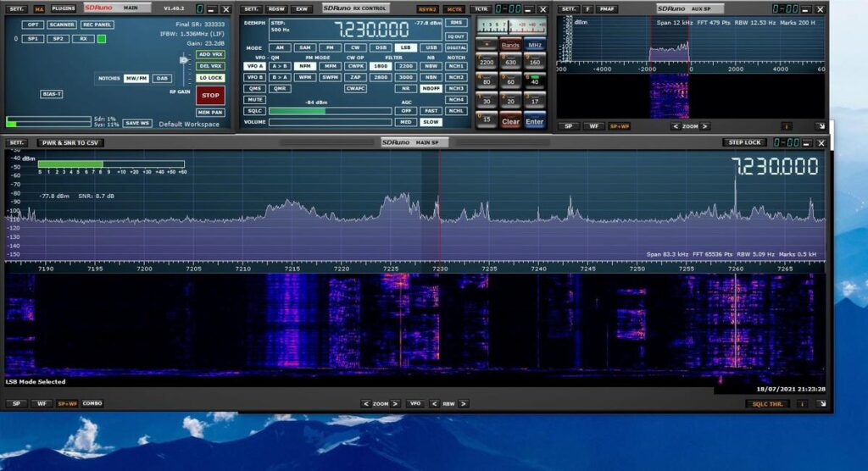Toggle STEP LOCK in Main SP
This screenshot has height=471, width=868.
pyautogui.click(x=744, y=143)
